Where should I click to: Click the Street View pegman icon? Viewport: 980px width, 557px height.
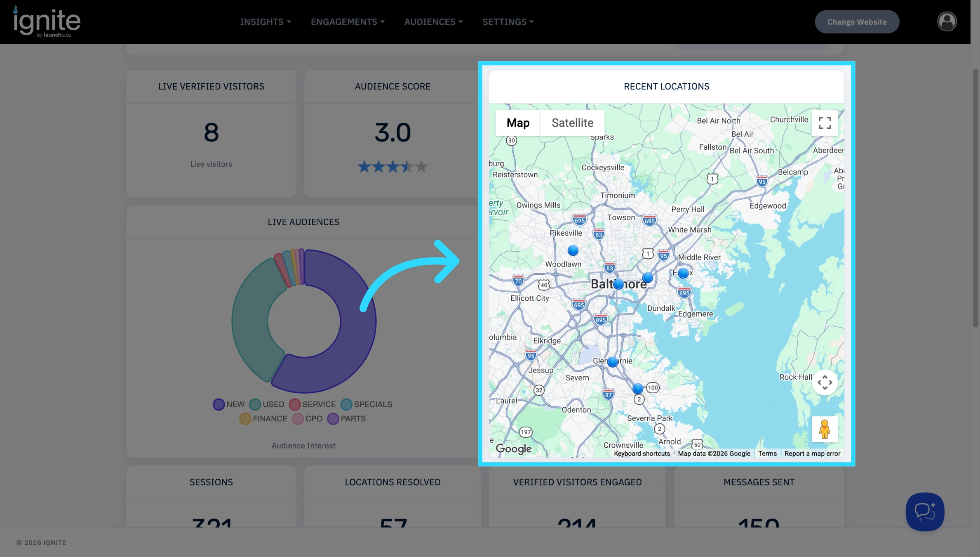(x=825, y=429)
